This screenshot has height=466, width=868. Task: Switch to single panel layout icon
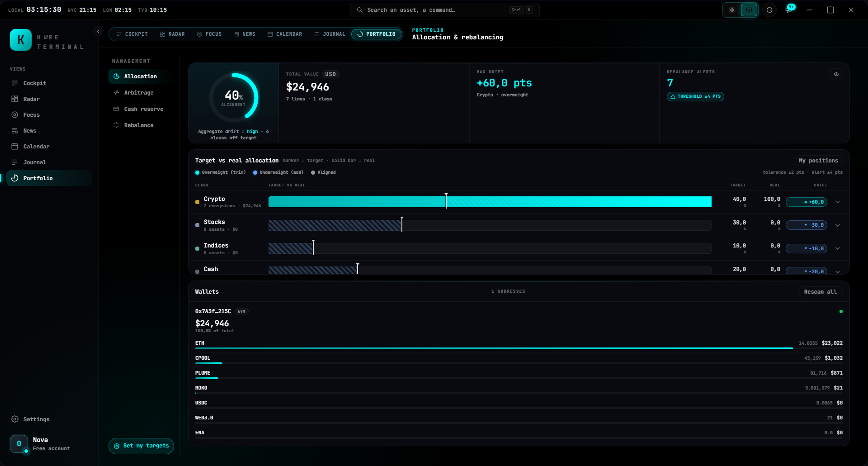click(x=749, y=10)
